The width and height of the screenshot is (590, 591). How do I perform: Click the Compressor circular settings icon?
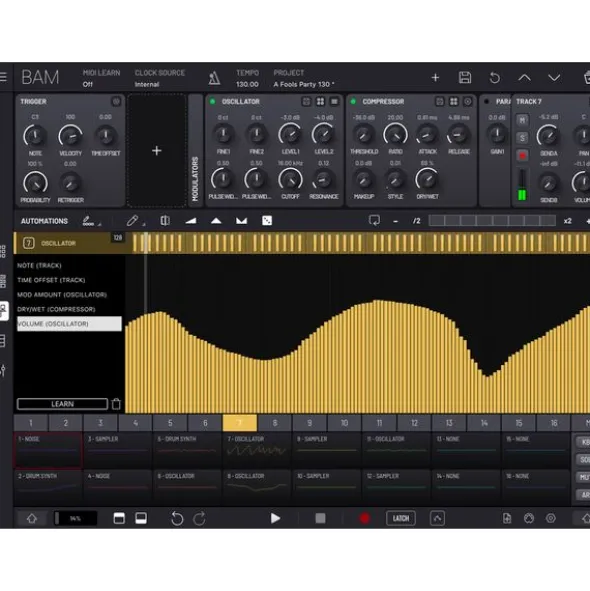pyautogui.click(x=467, y=101)
